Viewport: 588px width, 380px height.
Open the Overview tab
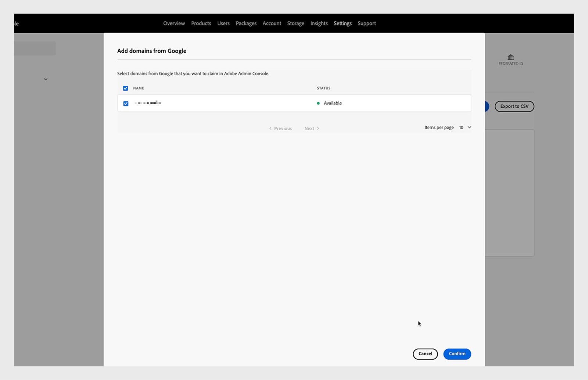(174, 24)
